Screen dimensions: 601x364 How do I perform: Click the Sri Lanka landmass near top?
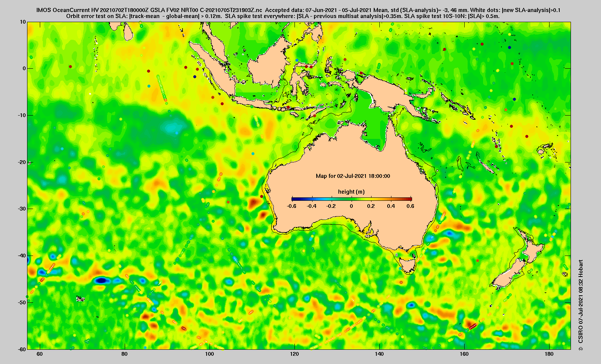click(x=128, y=33)
